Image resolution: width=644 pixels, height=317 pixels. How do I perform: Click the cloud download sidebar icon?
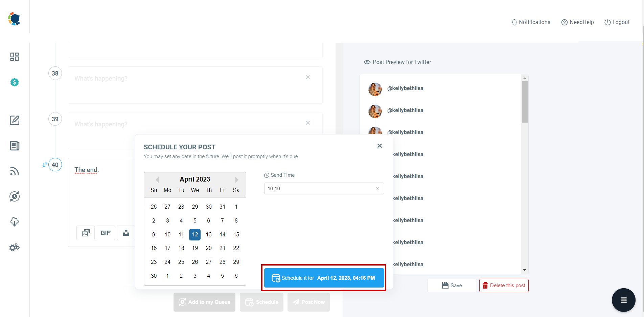14,222
